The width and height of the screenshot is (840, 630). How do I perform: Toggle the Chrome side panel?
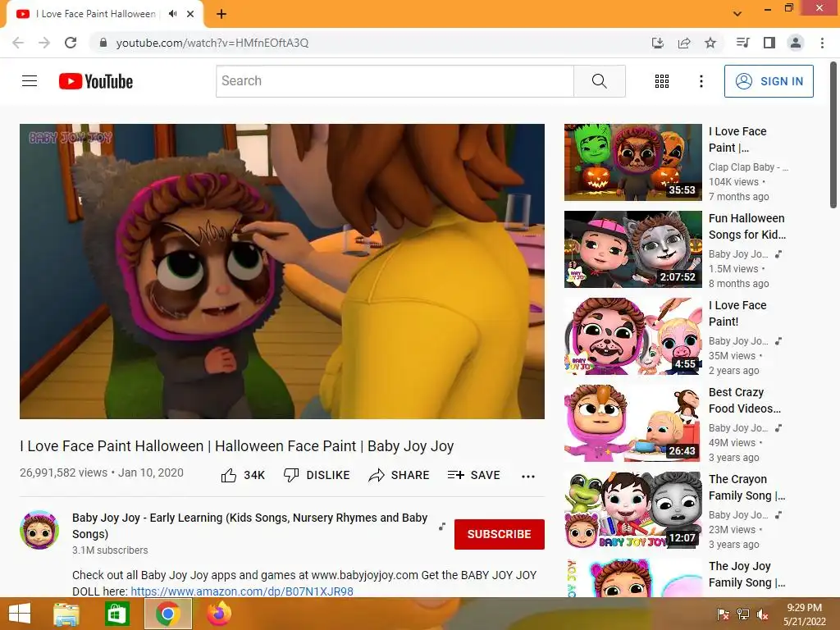pos(769,43)
